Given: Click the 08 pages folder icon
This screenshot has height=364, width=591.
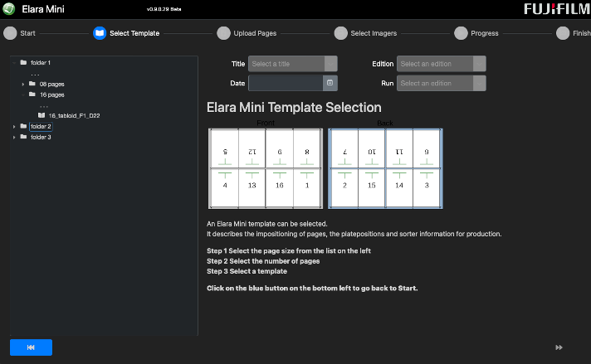Looking at the screenshot, I should tap(32, 84).
